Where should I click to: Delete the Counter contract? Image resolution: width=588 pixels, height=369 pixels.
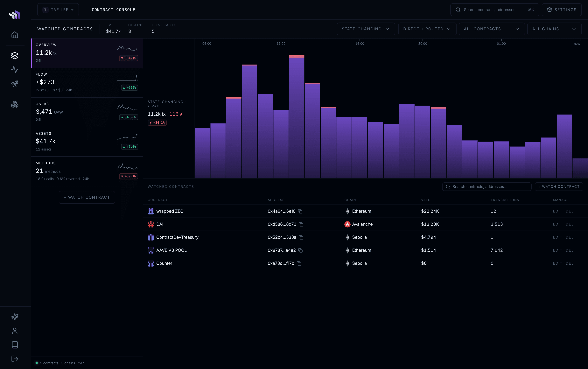click(x=570, y=263)
